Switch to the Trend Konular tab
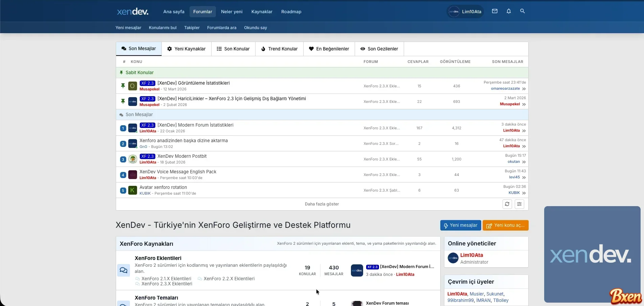Image resolution: width=644 pixels, height=306 pixels. click(x=279, y=49)
